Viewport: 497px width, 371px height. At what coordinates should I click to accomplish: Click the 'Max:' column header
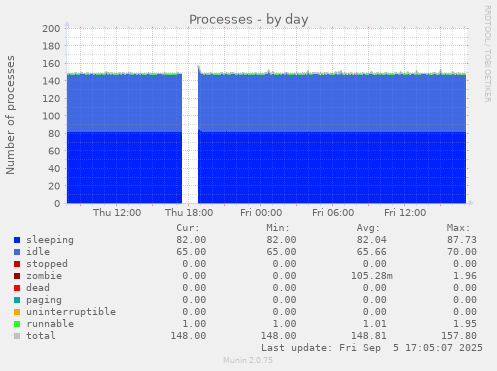[459, 228]
